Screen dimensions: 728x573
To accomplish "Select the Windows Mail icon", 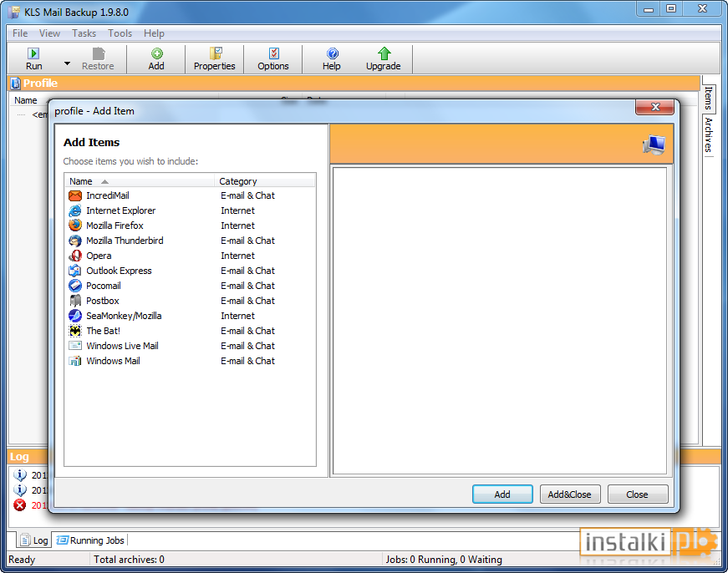I will pyautogui.click(x=75, y=361).
